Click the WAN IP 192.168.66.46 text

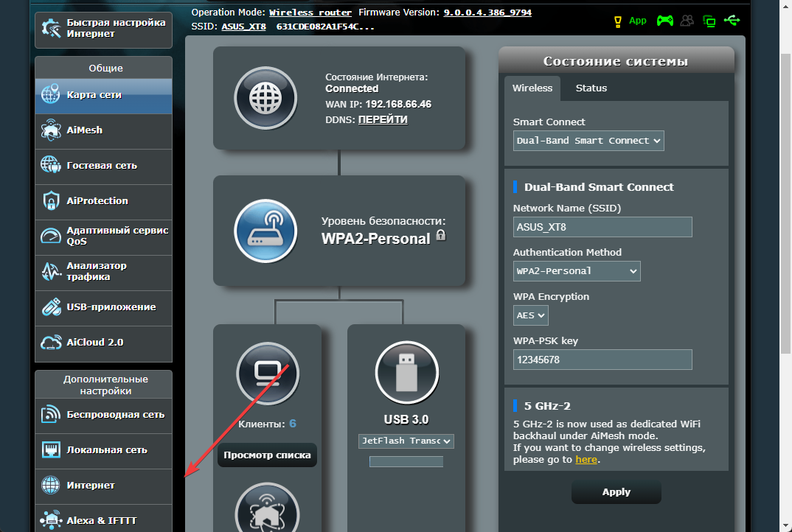(x=398, y=105)
